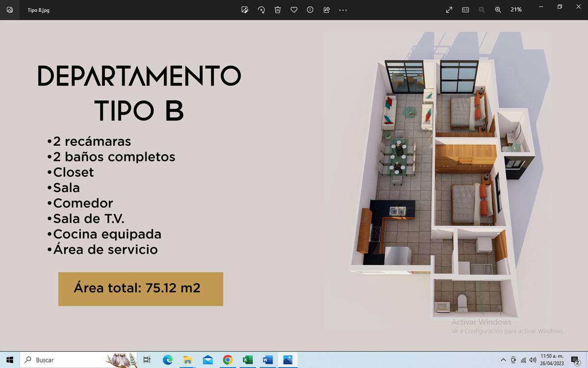Open the Photos app home icon
This screenshot has width=588, height=368.
tap(10, 10)
